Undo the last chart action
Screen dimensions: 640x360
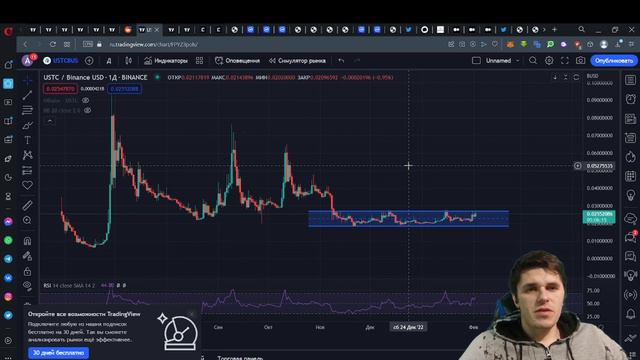341,60
